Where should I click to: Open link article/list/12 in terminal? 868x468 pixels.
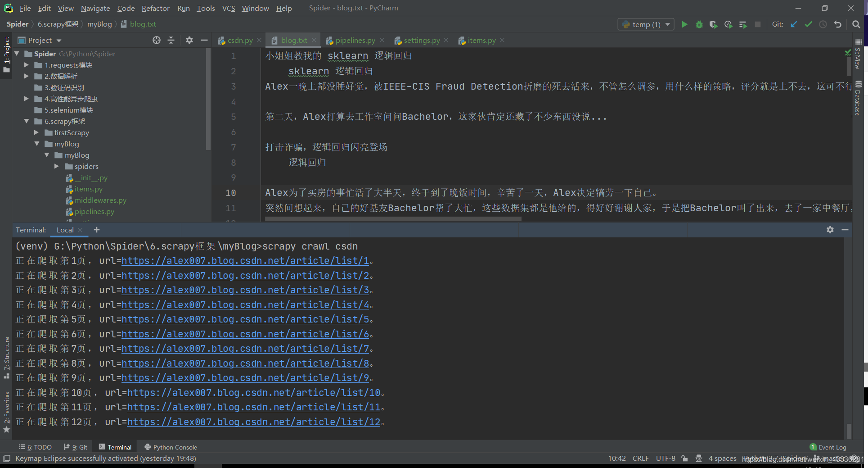click(254, 422)
